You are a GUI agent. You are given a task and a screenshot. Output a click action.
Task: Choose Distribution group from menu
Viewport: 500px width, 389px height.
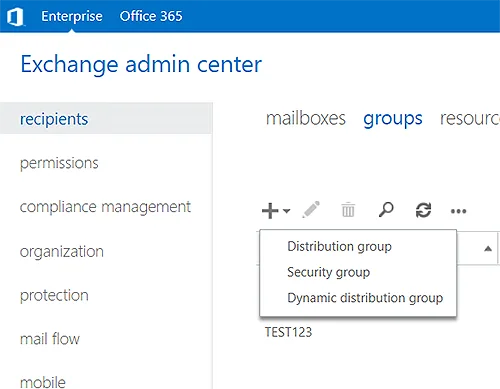tap(339, 246)
